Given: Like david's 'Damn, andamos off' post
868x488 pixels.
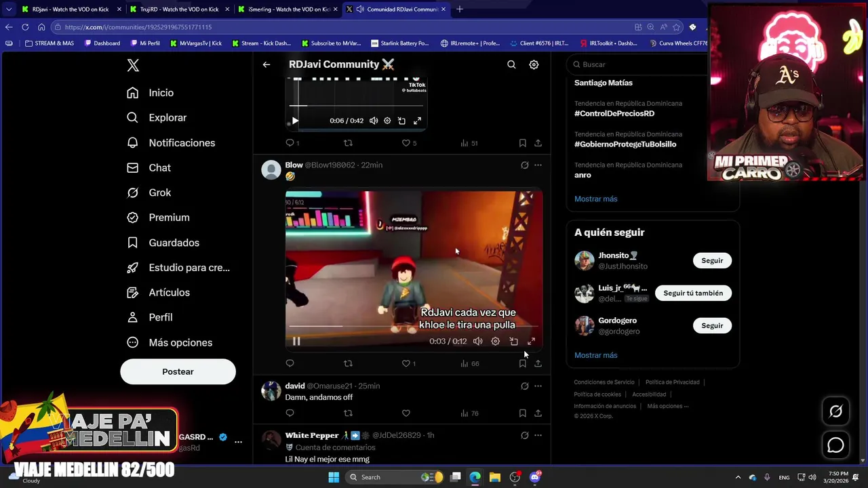Looking at the screenshot, I should click(406, 413).
